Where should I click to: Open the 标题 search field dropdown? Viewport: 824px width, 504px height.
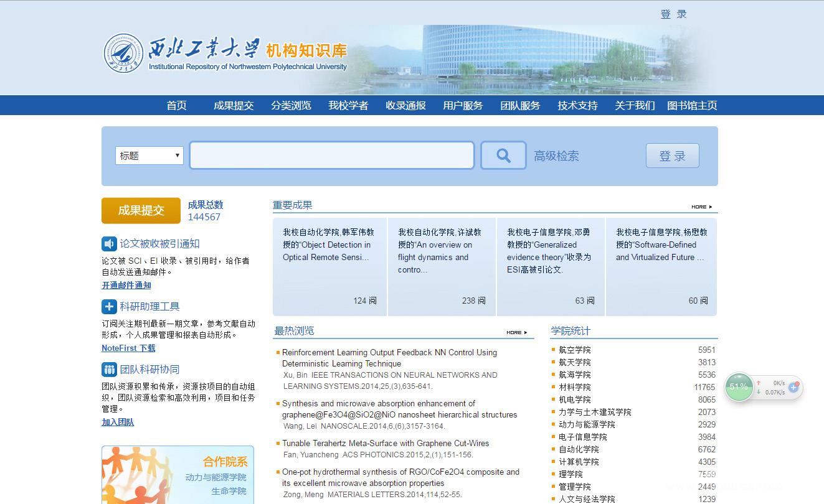click(149, 156)
